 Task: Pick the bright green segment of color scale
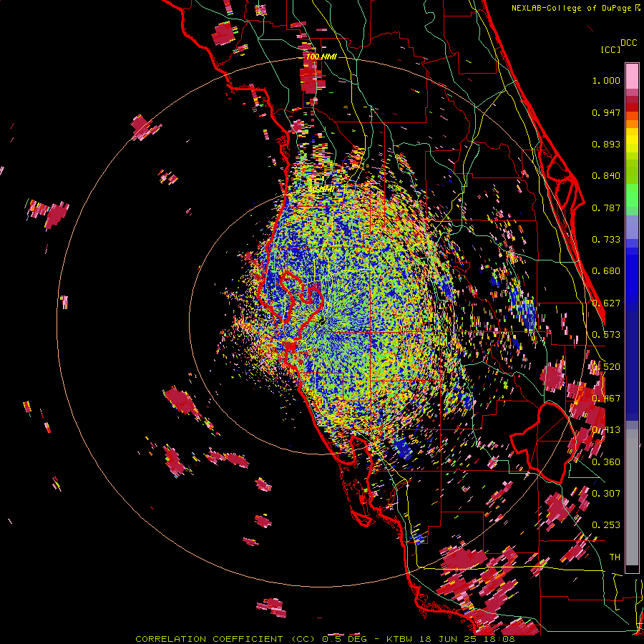pyautogui.click(x=632, y=195)
